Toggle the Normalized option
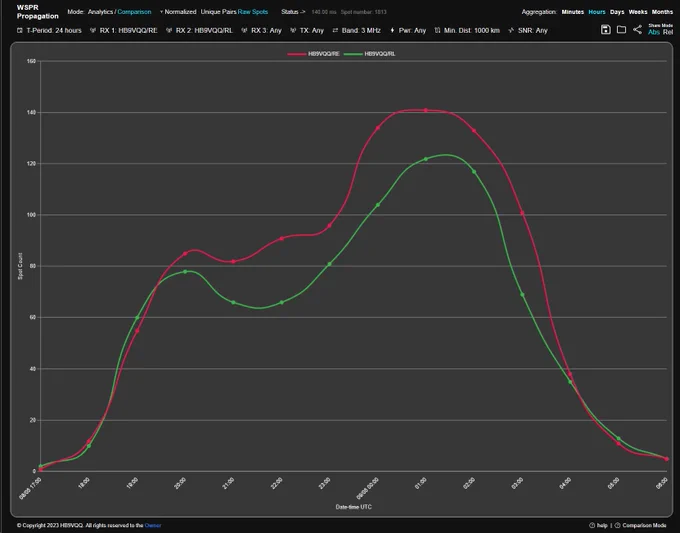This screenshot has height=533, width=680. coord(178,12)
